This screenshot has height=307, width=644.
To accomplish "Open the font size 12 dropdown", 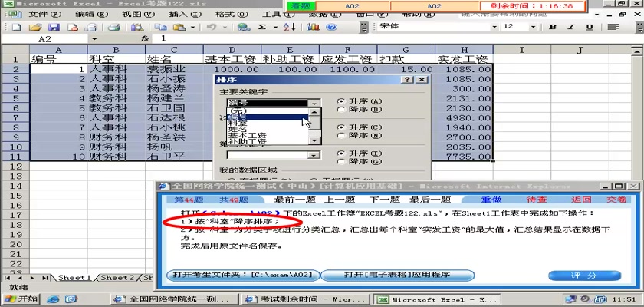I will [533, 27].
